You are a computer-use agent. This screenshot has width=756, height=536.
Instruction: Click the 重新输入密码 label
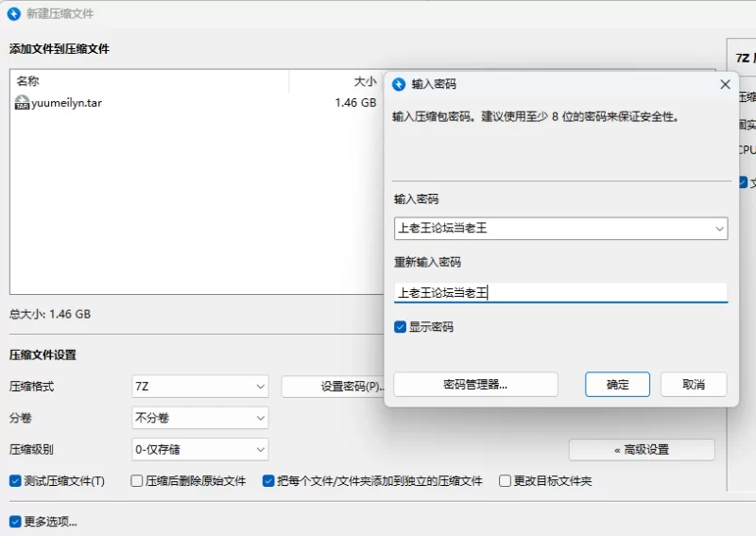point(428,262)
